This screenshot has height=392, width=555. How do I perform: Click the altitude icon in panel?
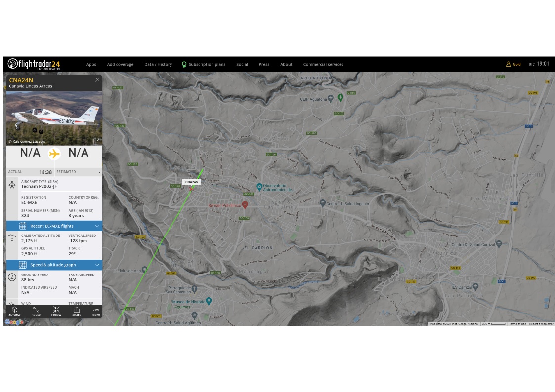pyautogui.click(x=12, y=238)
